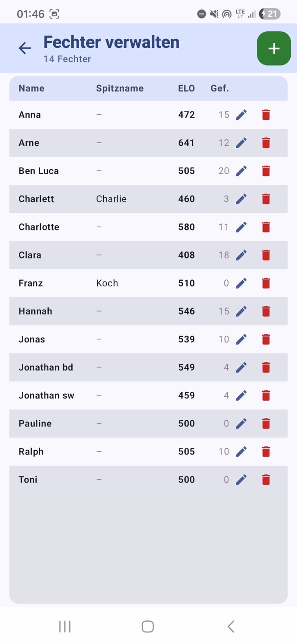Edit Franz using the pencil icon
Viewport: 297px width, 644px height.
241,283
